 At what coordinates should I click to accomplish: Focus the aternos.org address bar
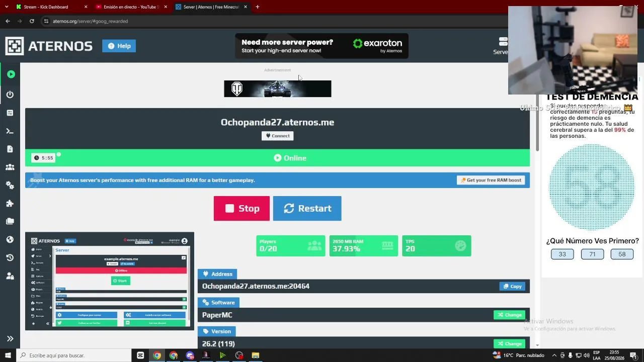[x=272, y=21]
